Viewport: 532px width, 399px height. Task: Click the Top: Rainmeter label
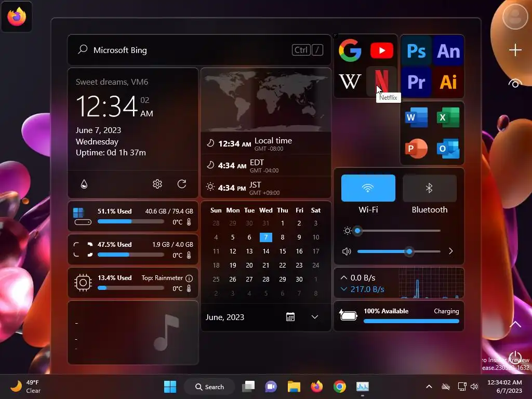[162, 278]
